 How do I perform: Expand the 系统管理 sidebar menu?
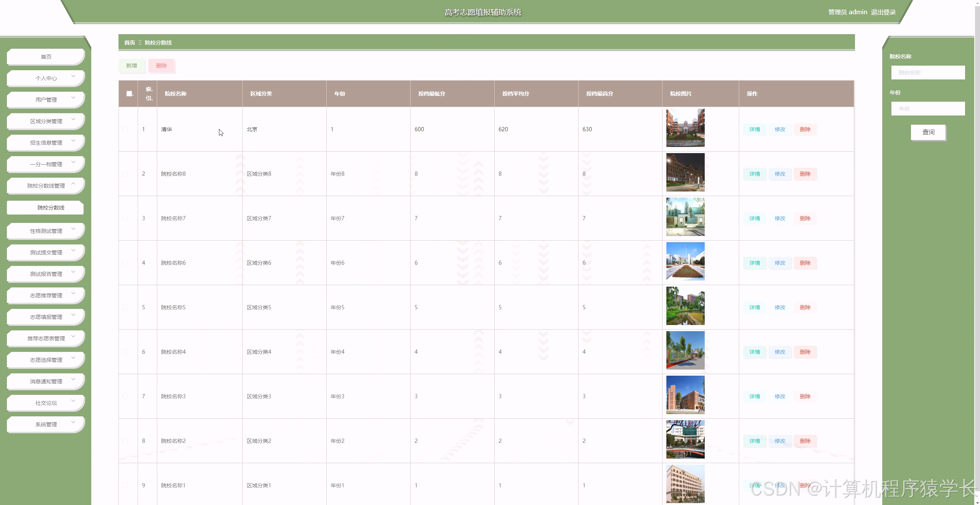pos(46,424)
